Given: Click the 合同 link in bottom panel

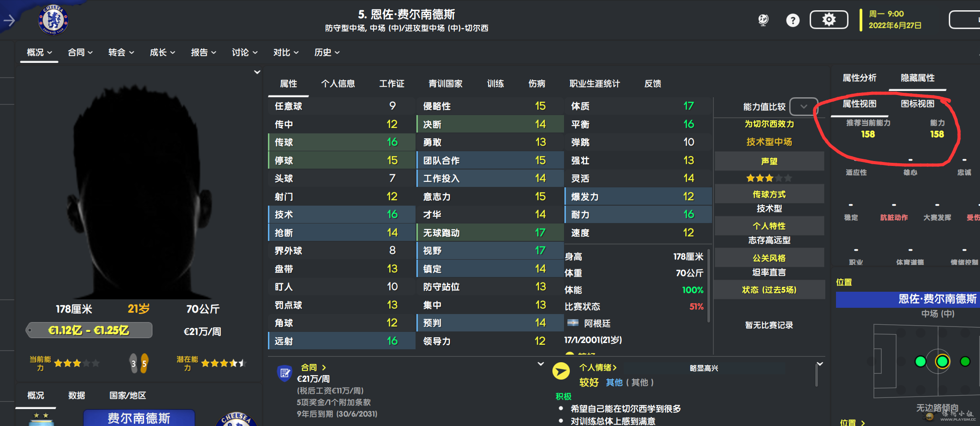Looking at the screenshot, I should point(313,368).
